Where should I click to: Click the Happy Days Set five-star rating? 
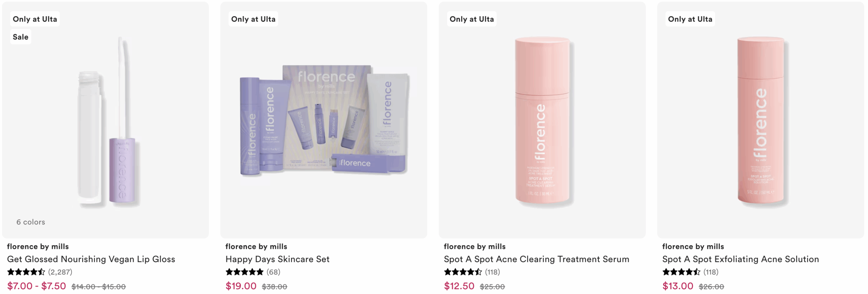244,272
